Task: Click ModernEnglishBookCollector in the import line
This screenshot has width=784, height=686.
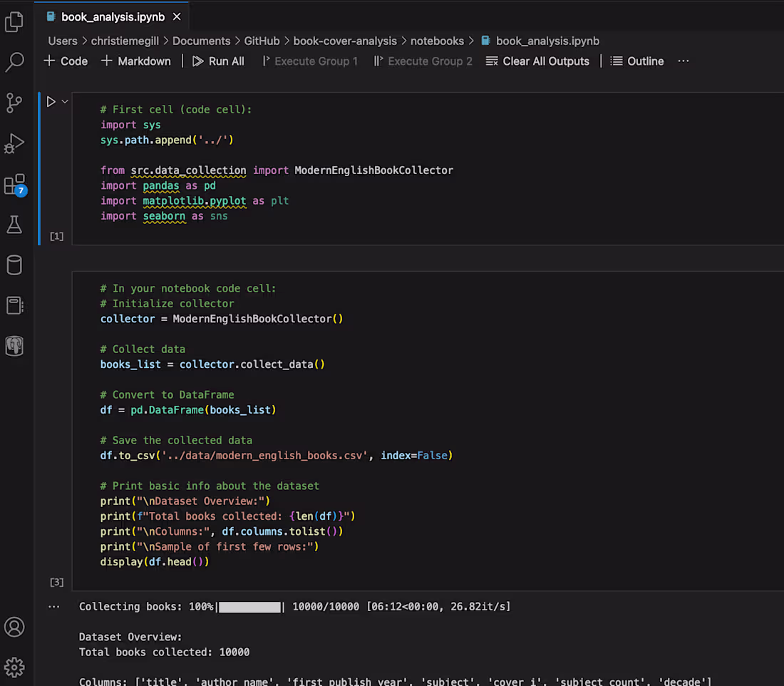Action: click(374, 170)
